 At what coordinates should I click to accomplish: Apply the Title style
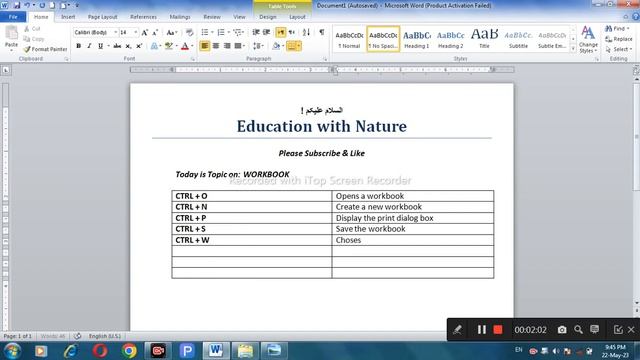click(x=484, y=39)
